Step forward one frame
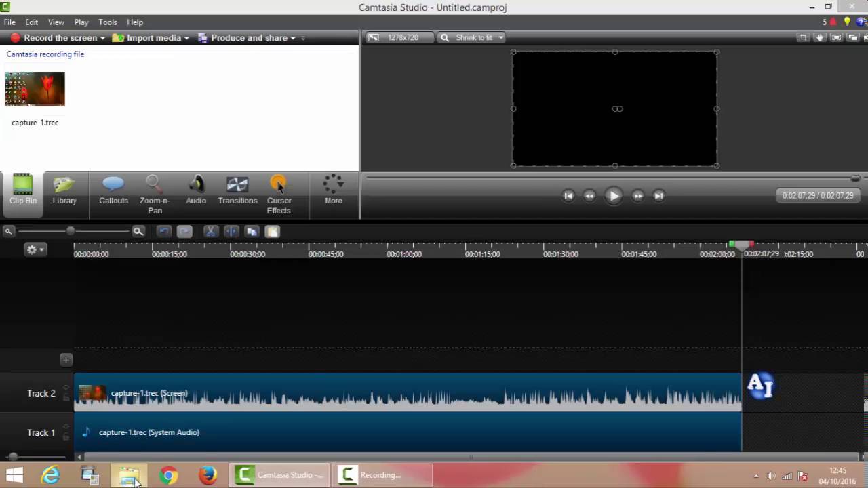Screen dimensions: 868x488 click(637, 196)
